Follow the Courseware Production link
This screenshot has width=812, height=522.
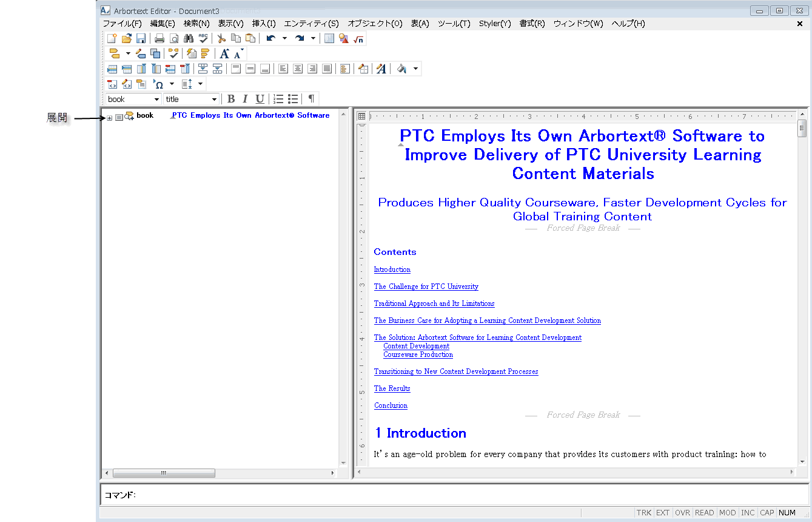(418, 354)
